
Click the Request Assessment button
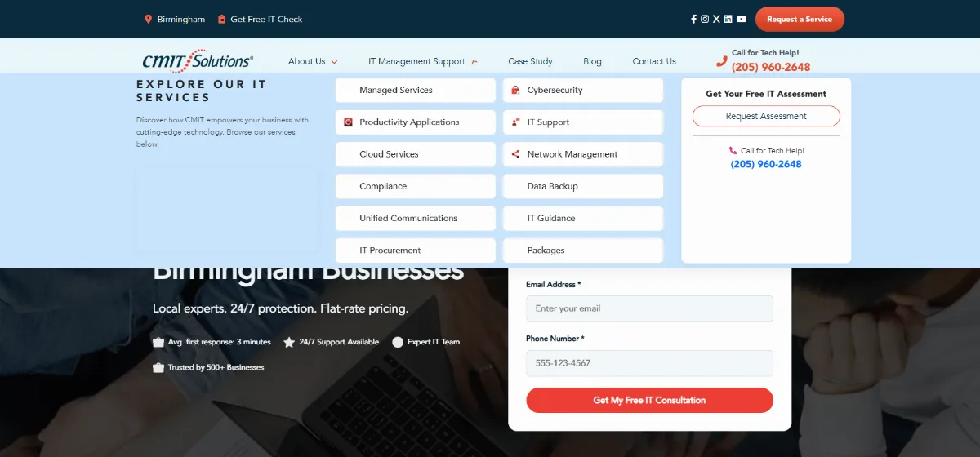(x=766, y=116)
